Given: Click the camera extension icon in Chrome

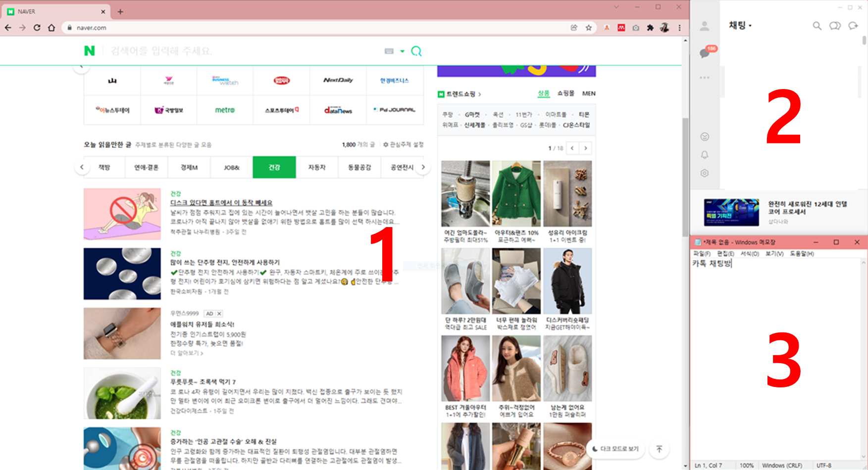Looking at the screenshot, I should point(636,28).
